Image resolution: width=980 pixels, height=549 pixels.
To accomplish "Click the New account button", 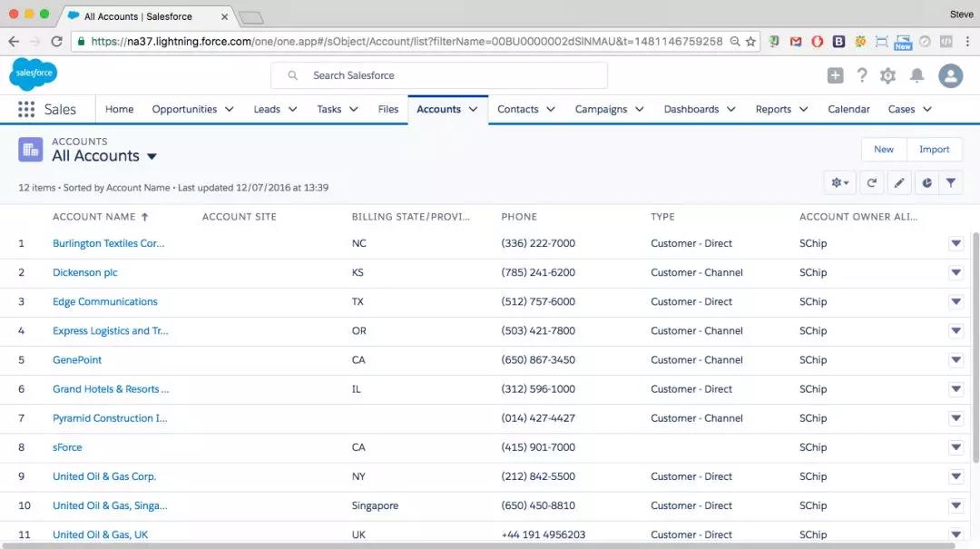I will click(x=883, y=150).
